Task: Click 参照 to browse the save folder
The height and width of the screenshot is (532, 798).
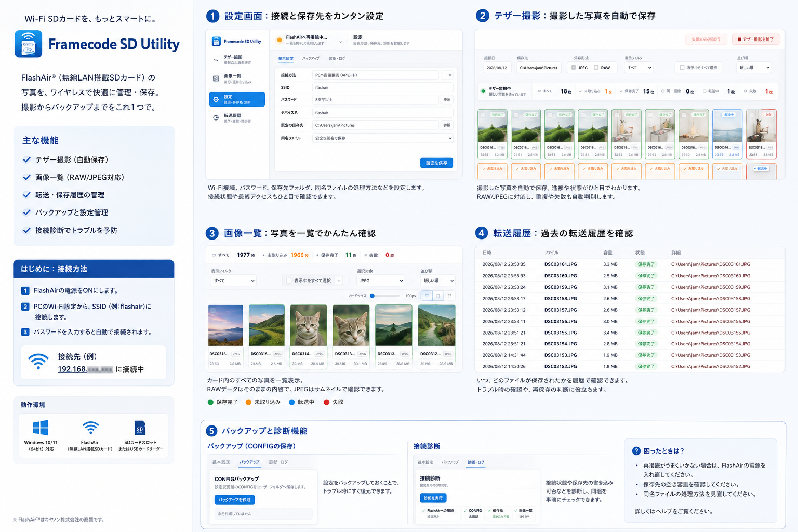Action: 447,125
